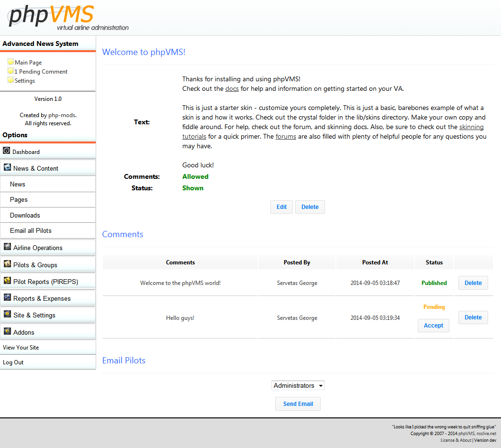Expand the Site & Settings menu section

coord(48,315)
